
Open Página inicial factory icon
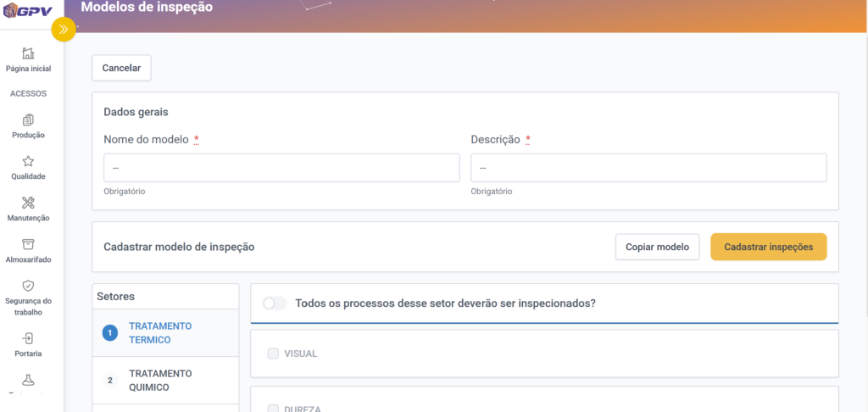[x=28, y=53]
